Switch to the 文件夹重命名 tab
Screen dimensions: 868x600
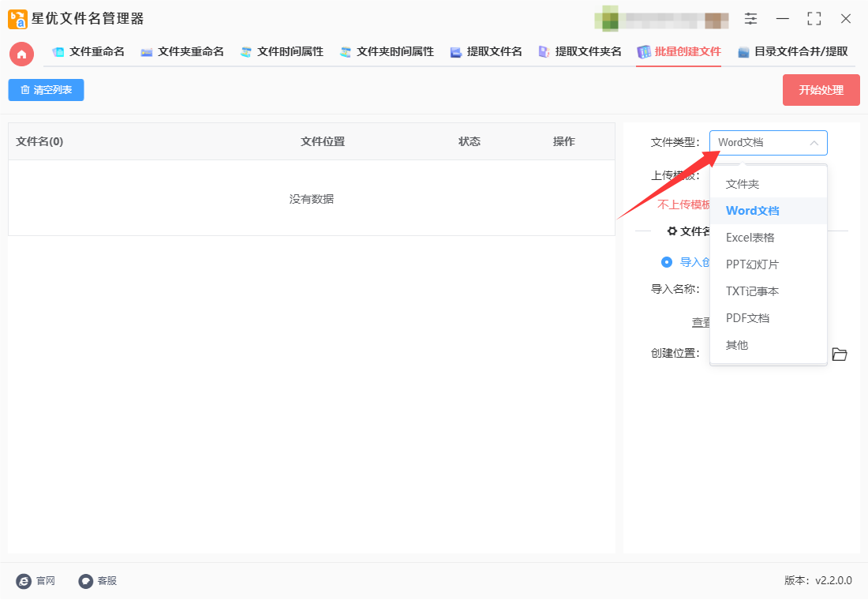point(183,52)
